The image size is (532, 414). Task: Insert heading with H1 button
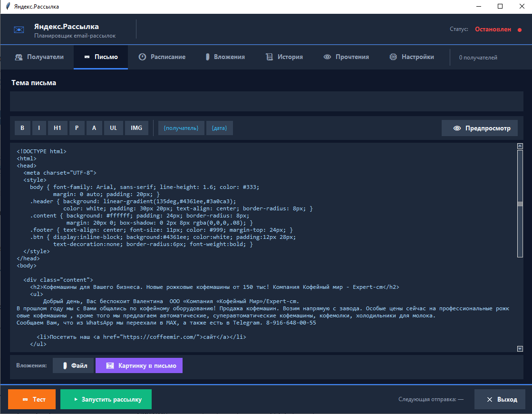click(58, 128)
